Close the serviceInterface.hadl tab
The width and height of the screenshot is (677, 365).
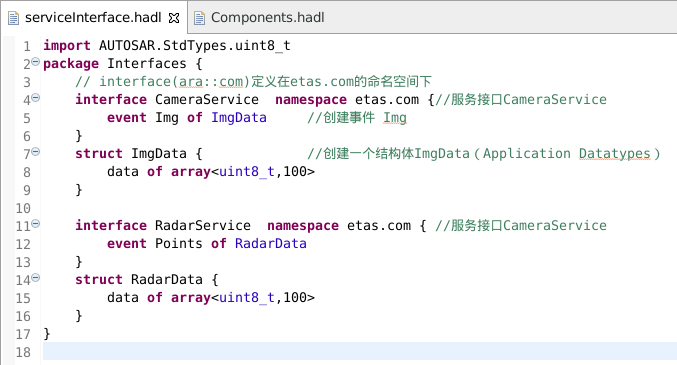174,18
